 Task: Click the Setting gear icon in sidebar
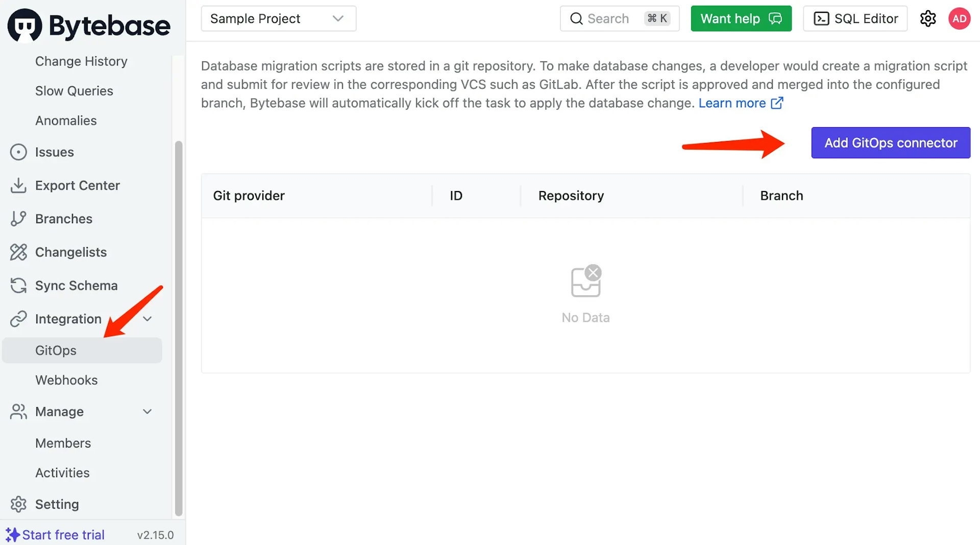coord(18,504)
